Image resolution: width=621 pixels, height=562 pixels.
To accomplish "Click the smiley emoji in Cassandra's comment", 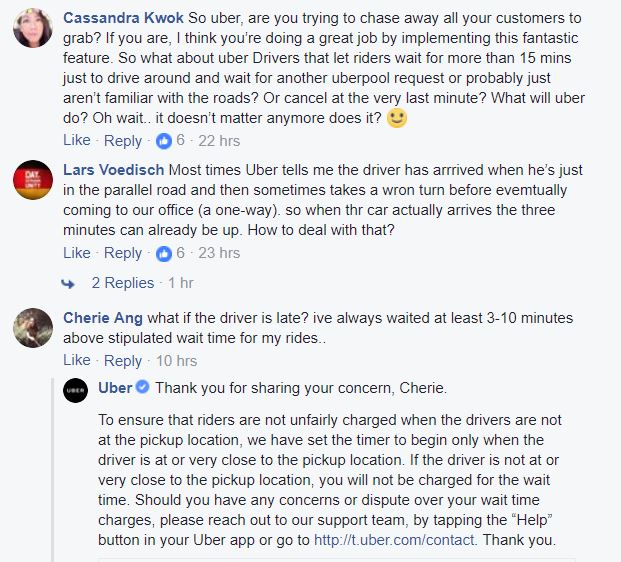I will click(x=397, y=118).
